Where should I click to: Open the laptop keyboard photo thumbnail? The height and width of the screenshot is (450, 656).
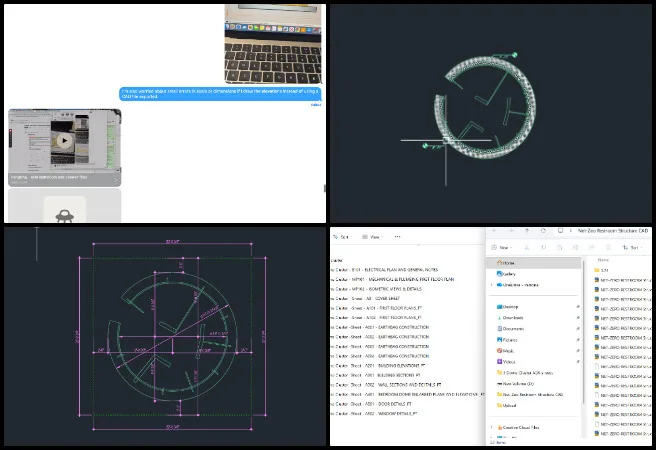(x=273, y=42)
